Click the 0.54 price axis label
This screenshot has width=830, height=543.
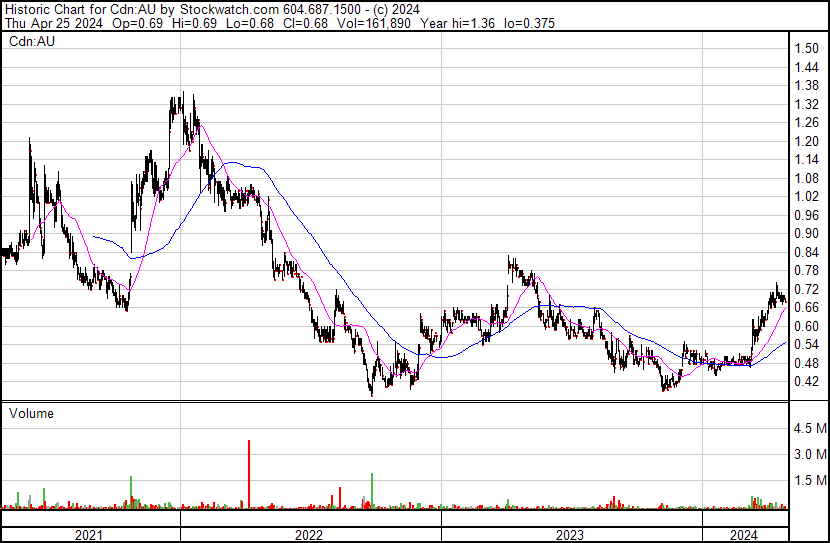[807, 345]
